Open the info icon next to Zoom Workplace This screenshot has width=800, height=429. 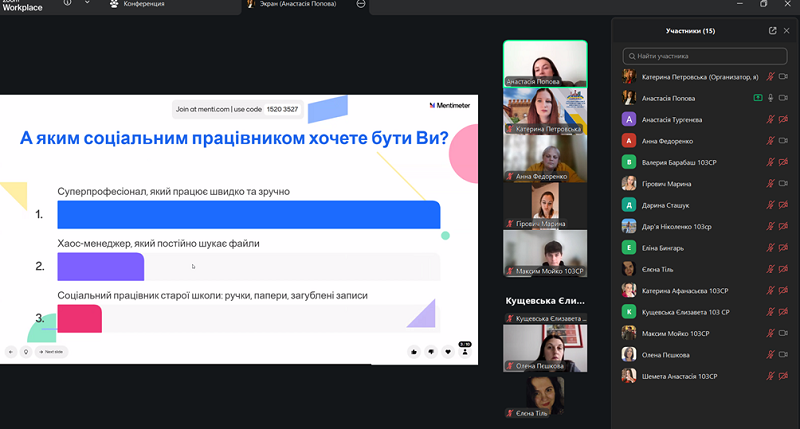click(68, 4)
